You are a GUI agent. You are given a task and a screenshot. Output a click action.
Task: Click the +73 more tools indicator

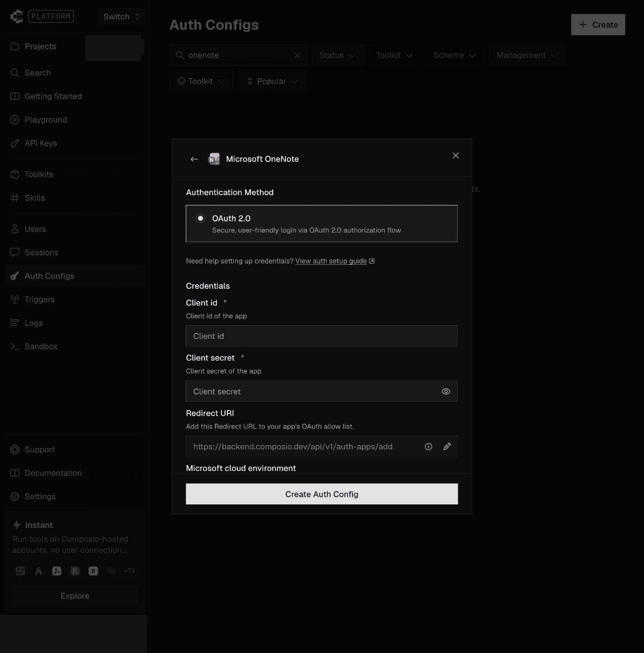(x=130, y=571)
